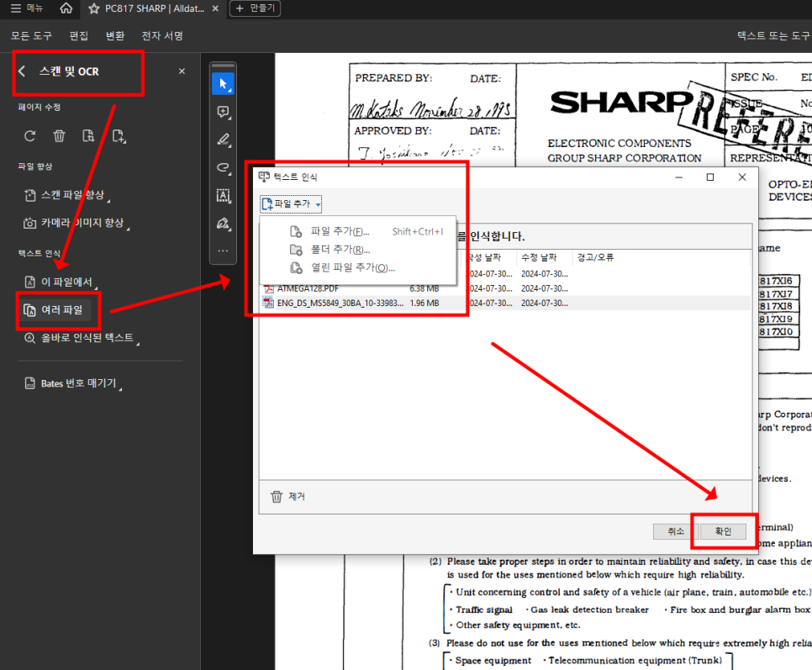The width and height of the screenshot is (812, 670).
Task: Expand the 파일 추가 dropdown arrow
Action: click(318, 204)
